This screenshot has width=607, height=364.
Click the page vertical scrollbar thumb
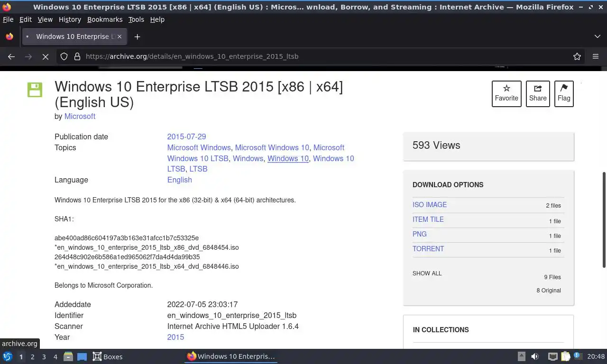(604, 219)
